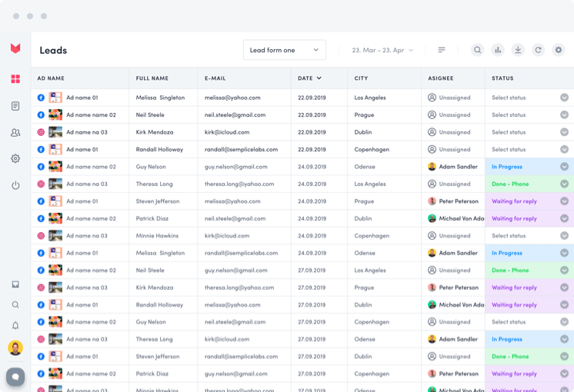Click Michael Von Ada avatar in Patrick Diaz 24.09.2019 row
The height and width of the screenshot is (392, 574).
tap(432, 218)
